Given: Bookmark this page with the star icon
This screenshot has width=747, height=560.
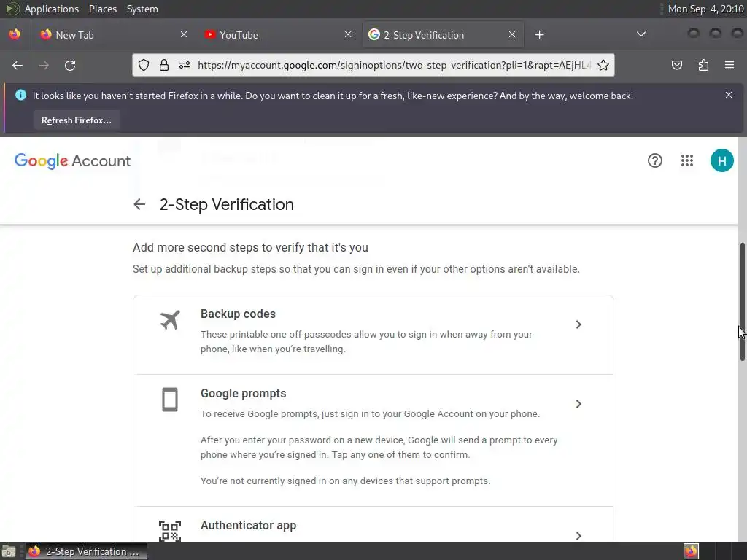Looking at the screenshot, I should click(603, 65).
